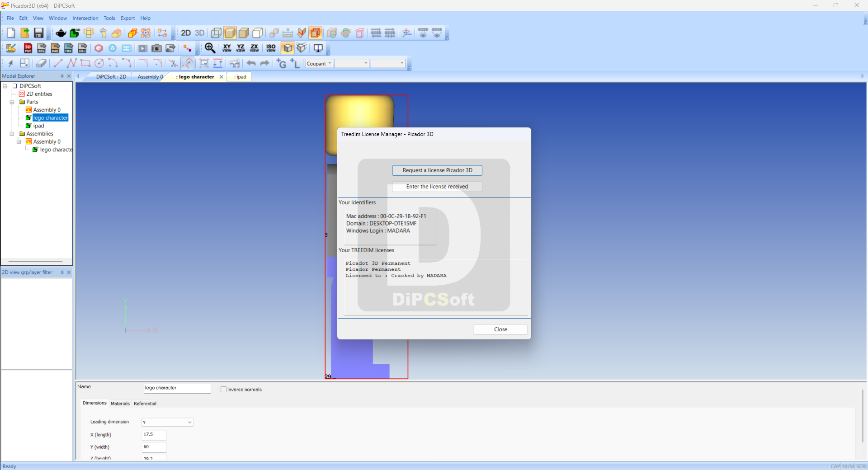The height and width of the screenshot is (470, 868).
Task: Toggle the solid cube projection button
Action: [288, 48]
